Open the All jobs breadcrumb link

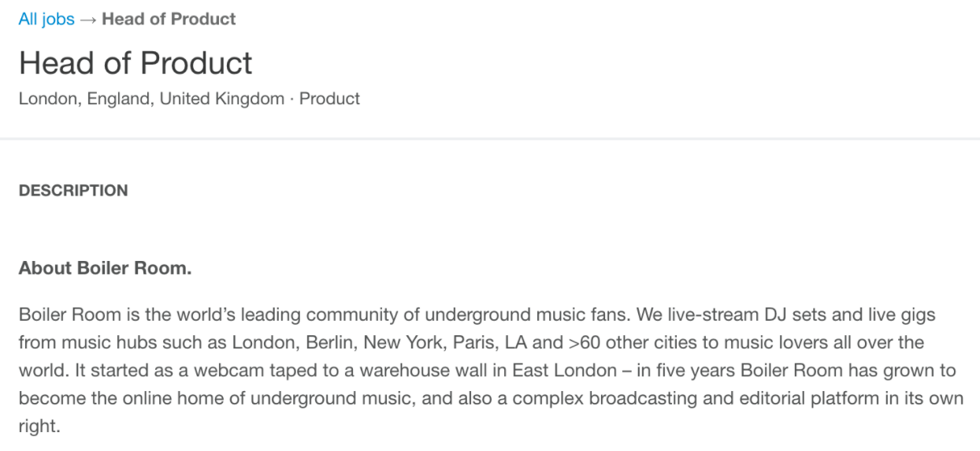click(46, 19)
